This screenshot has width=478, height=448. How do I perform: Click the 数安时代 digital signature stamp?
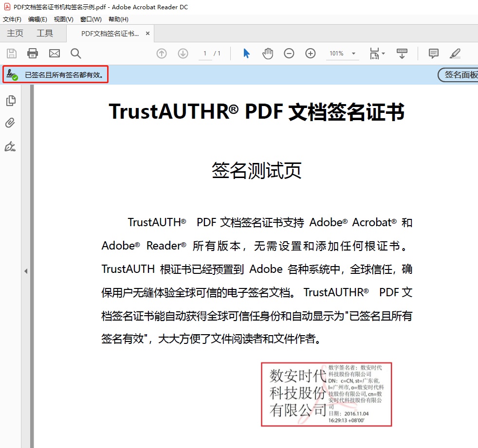point(327,394)
